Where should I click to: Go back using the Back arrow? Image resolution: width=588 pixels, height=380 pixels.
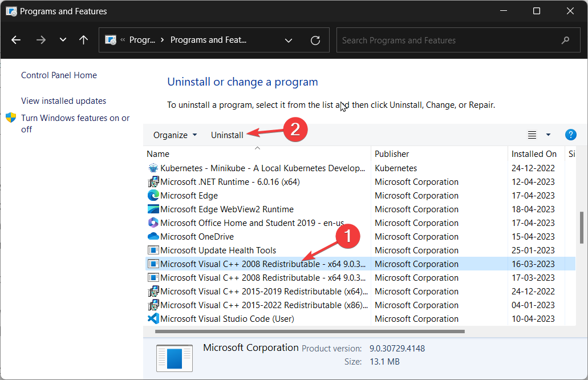[16, 40]
